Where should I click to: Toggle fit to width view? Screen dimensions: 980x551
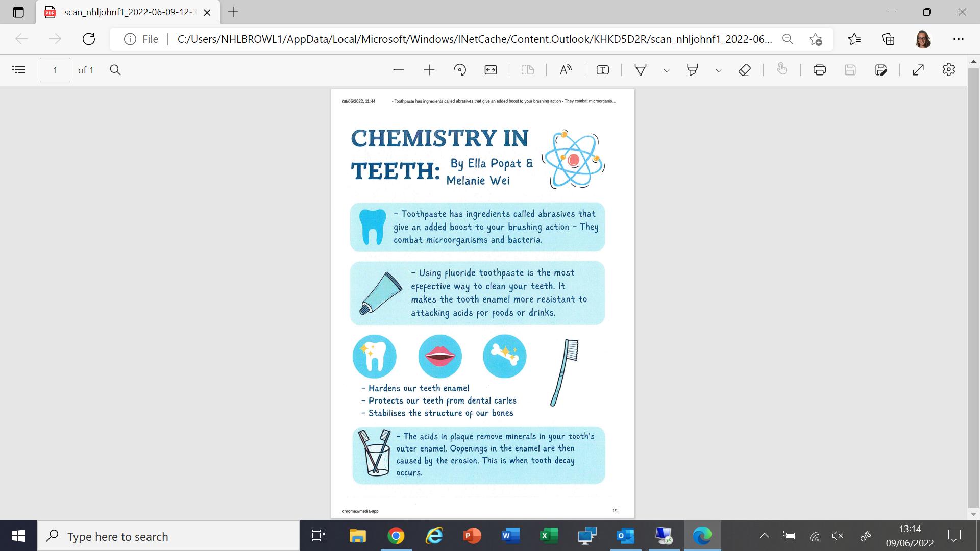click(x=491, y=70)
